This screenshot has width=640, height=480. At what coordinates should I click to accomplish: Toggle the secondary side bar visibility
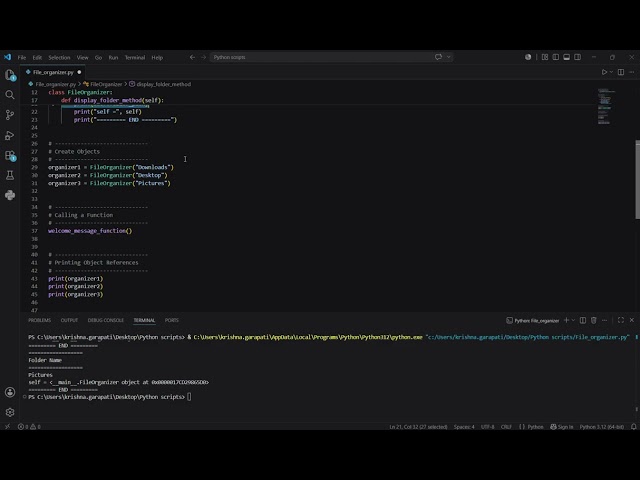(x=578, y=57)
